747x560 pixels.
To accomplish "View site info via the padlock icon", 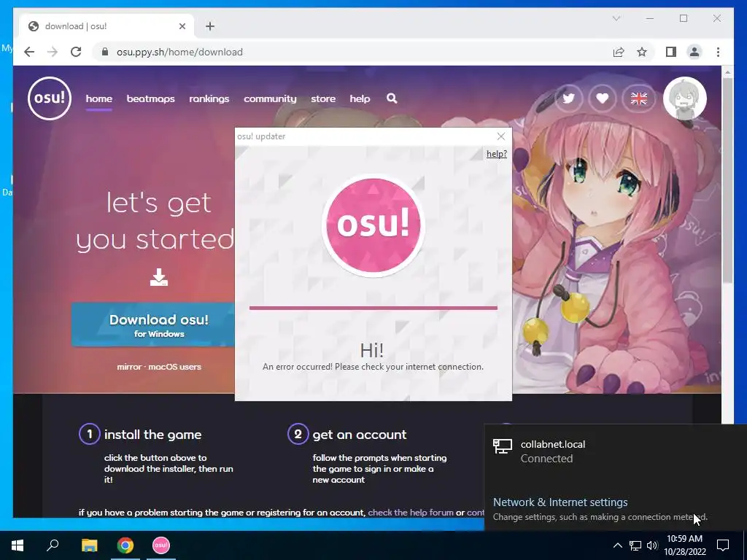I will [105, 52].
